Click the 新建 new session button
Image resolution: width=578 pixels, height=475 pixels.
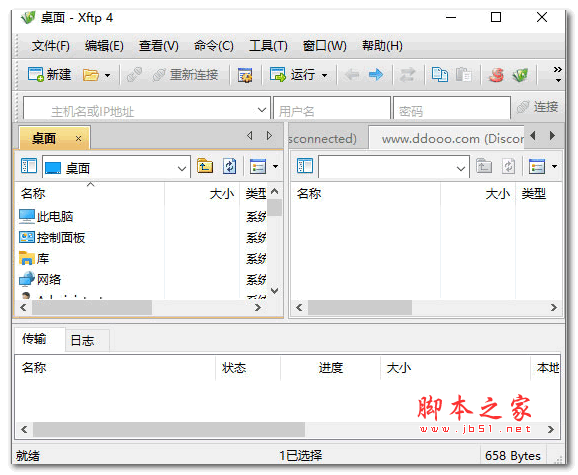pos(49,75)
